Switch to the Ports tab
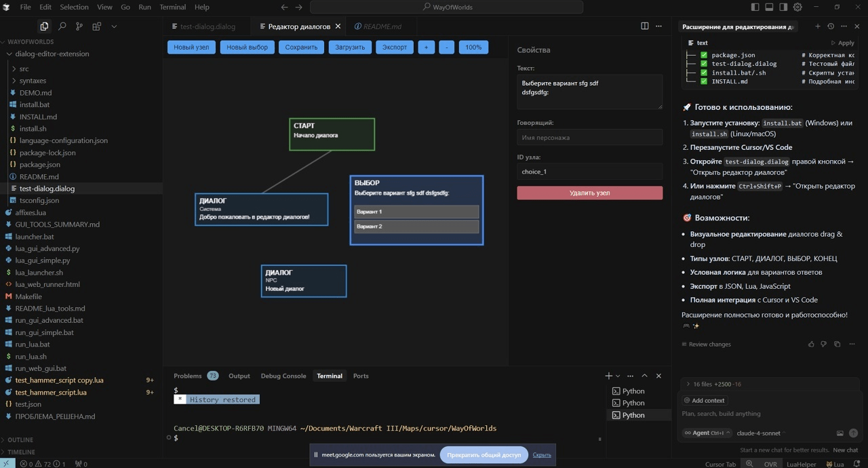Viewport: 868px width, 468px height. [x=361, y=376]
